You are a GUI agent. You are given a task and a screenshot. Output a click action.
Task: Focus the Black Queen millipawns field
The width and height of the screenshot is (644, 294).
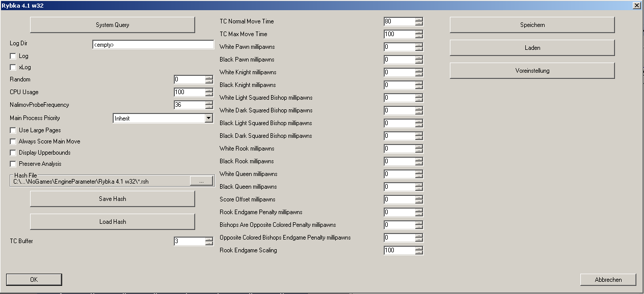399,187
